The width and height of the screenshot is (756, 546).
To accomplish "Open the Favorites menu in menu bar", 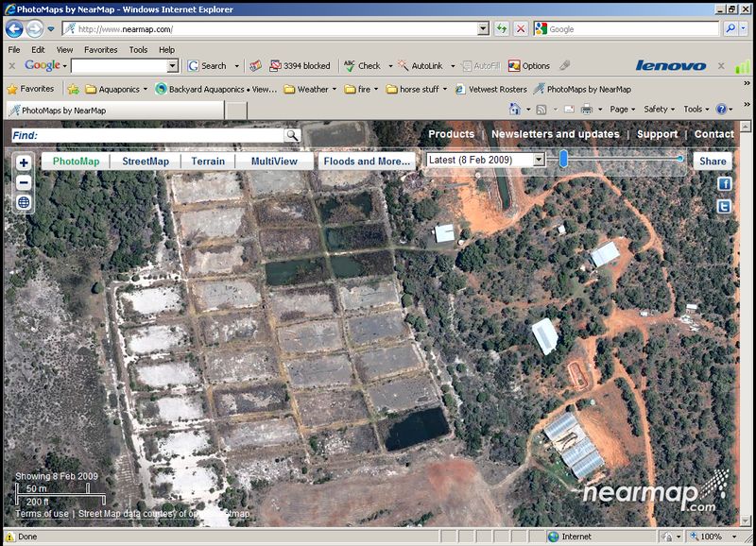I will coord(100,49).
